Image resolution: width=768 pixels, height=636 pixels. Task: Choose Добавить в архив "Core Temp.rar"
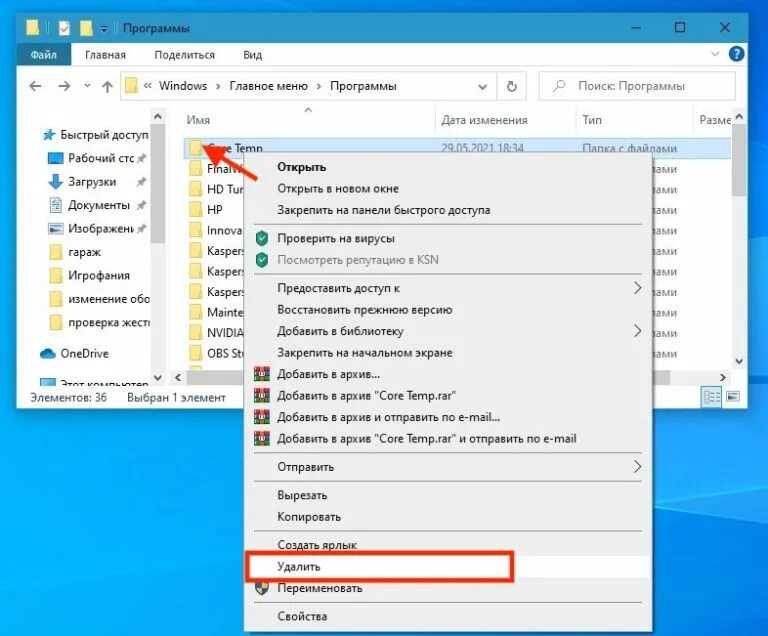click(448, 395)
